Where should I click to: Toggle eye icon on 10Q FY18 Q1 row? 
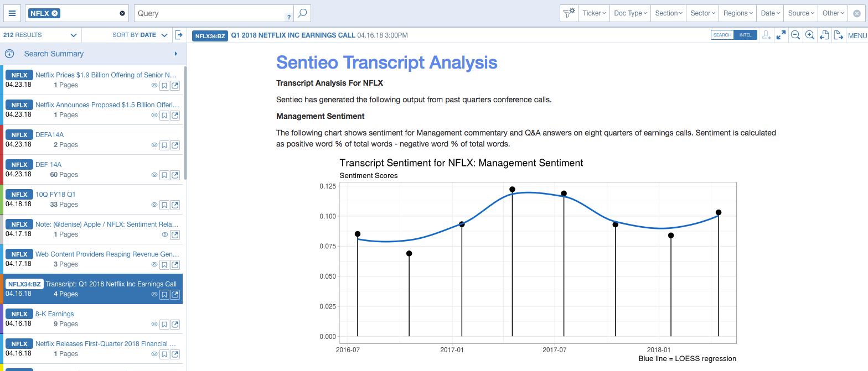coord(154,205)
